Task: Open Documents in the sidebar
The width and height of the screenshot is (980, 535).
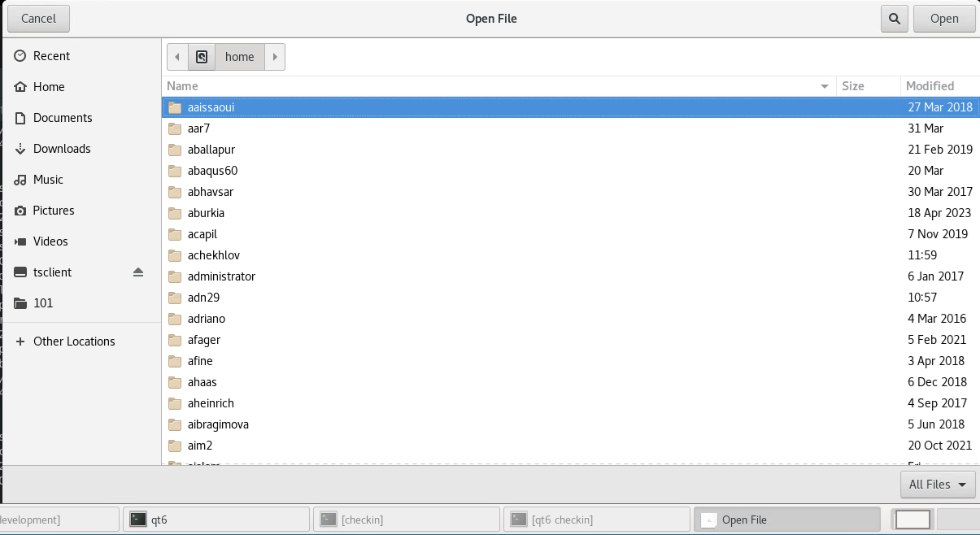Action: tap(81, 118)
